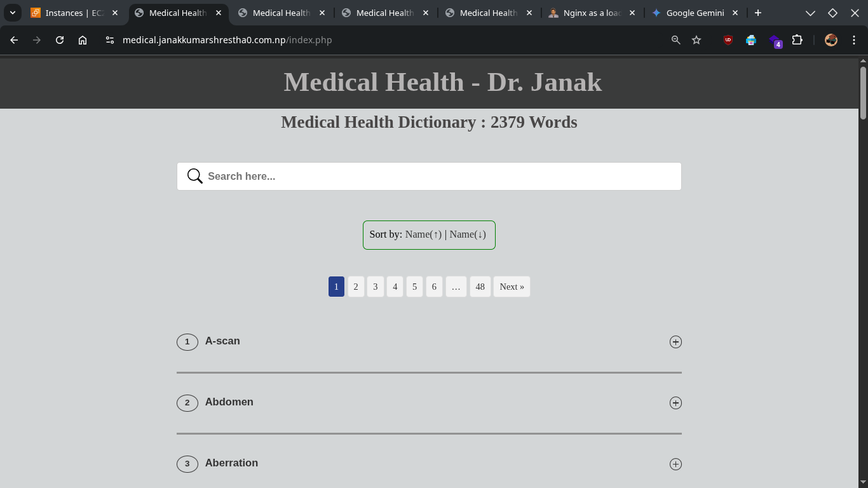This screenshot has height=488, width=868.
Task: Sort by Name ascending
Action: click(x=423, y=234)
